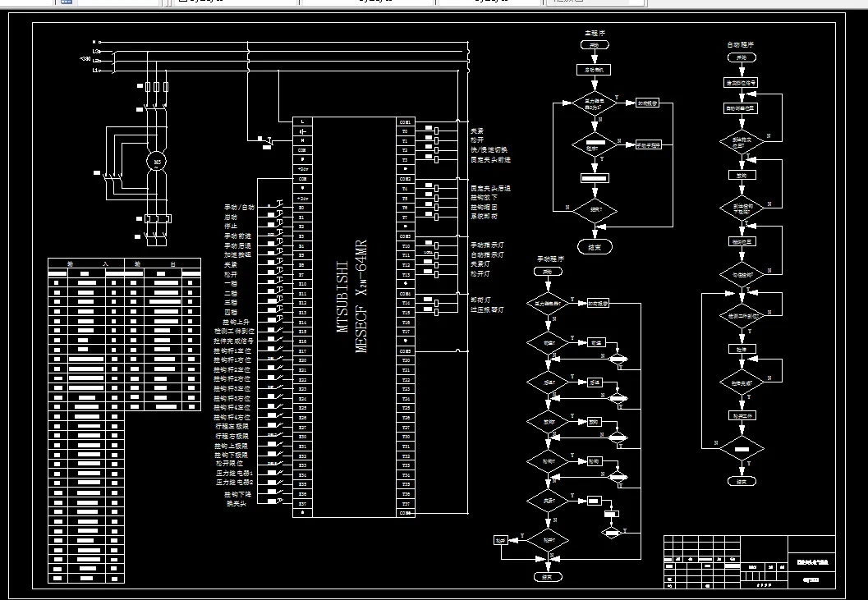Pick the 系统卸荷 output label
Viewport: 868px width, 600px height.
pyautogui.click(x=484, y=217)
